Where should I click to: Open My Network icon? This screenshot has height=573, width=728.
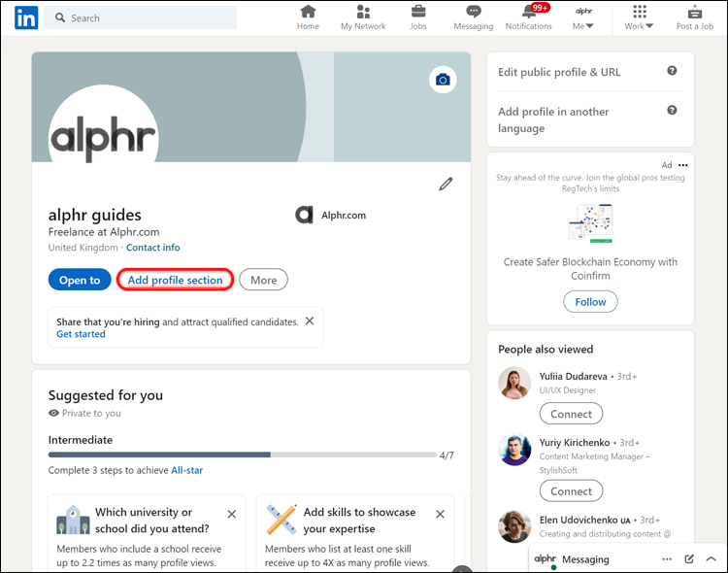click(363, 11)
